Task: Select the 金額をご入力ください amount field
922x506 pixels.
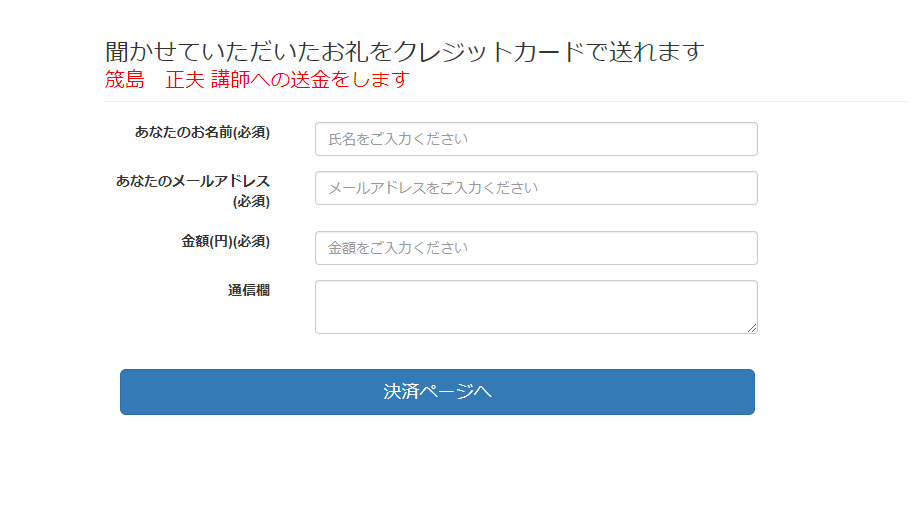Action: coord(535,248)
